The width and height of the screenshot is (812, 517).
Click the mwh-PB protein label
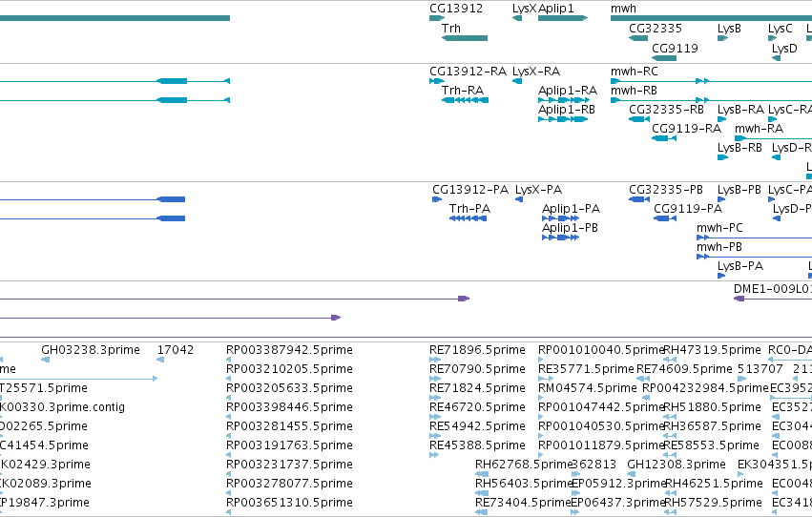pos(718,247)
